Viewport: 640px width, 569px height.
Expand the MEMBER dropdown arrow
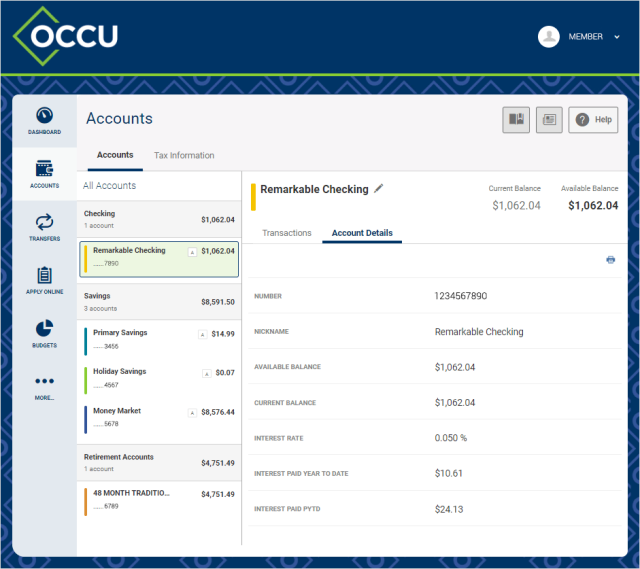click(x=617, y=37)
